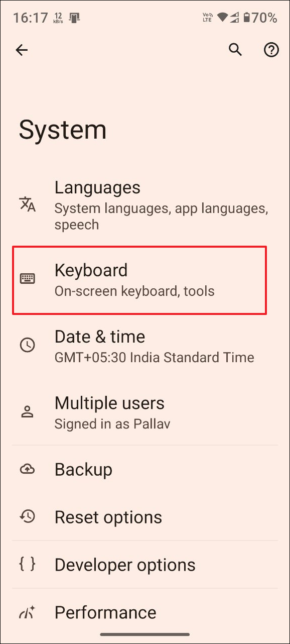The width and height of the screenshot is (290, 644).
Task: Tap the gesture navigation bar
Action: coord(145,634)
